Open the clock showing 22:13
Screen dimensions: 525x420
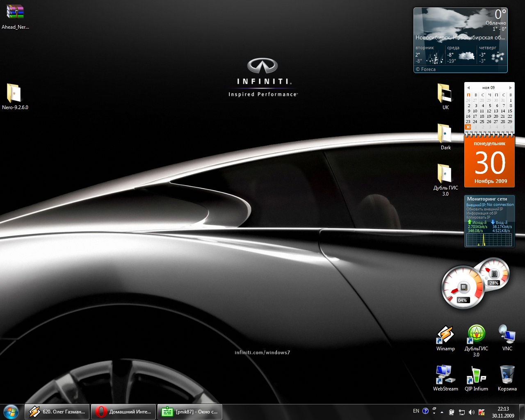pyautogui.click(x=503, y=412)
